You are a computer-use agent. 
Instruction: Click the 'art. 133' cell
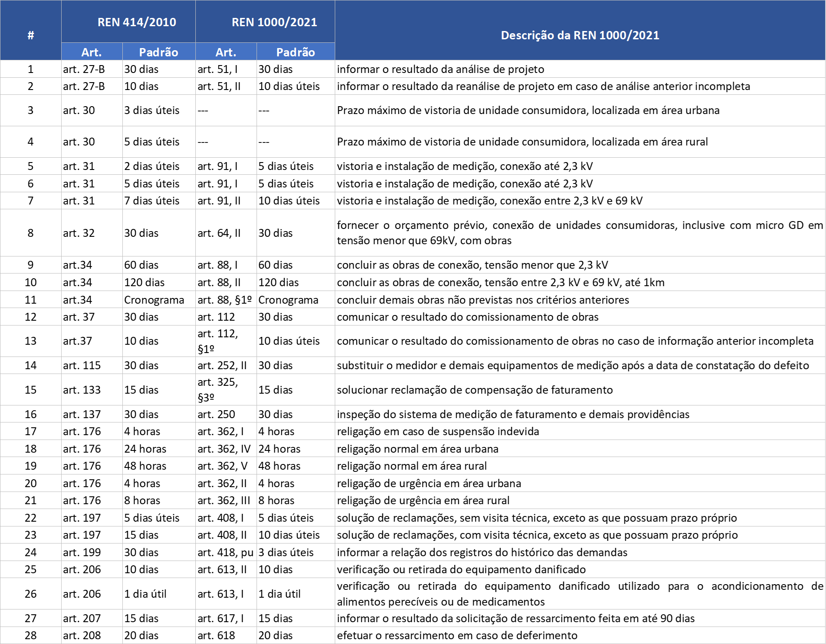click(82, 390)
